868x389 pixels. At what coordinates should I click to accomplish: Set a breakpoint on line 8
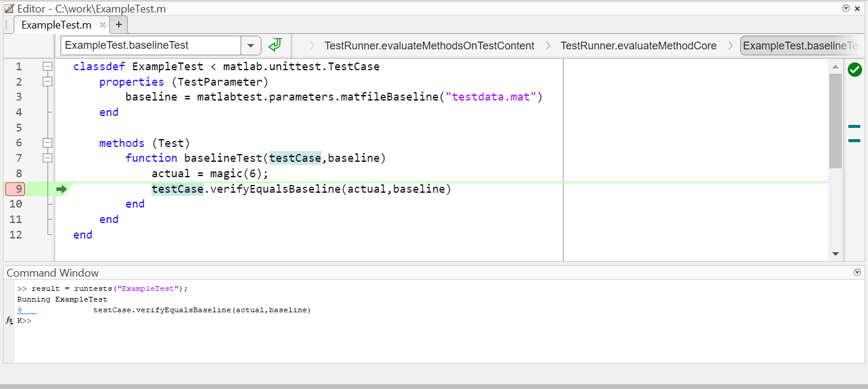18,174
